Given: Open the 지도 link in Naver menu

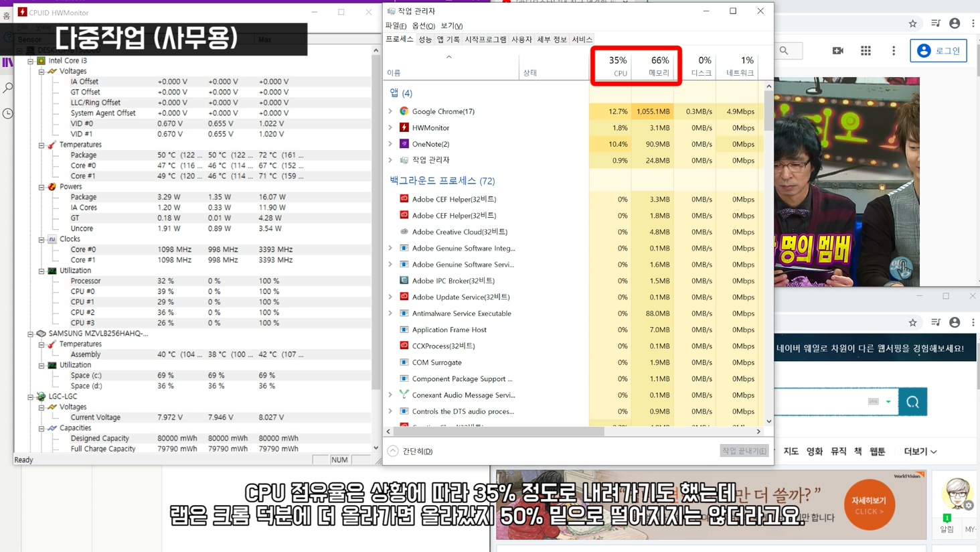Looking at the screenshot, I should pyautogui.click(x=791, y=452).
